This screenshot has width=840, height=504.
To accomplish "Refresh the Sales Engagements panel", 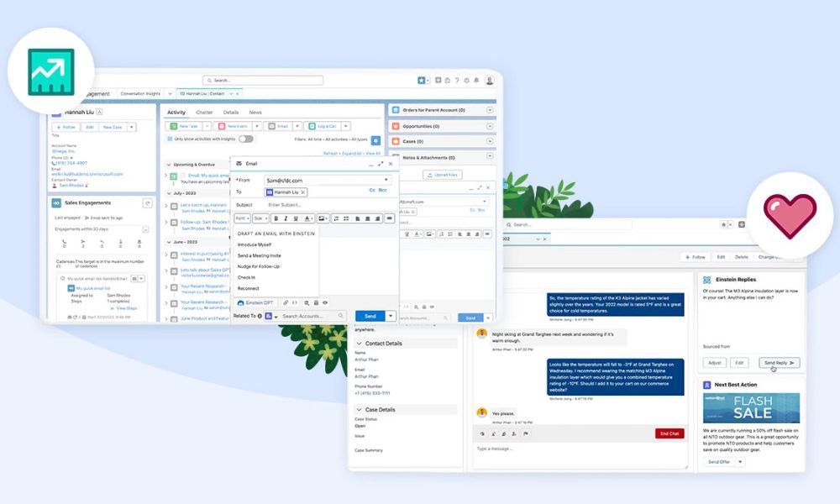I will click(x=147, y=203).
